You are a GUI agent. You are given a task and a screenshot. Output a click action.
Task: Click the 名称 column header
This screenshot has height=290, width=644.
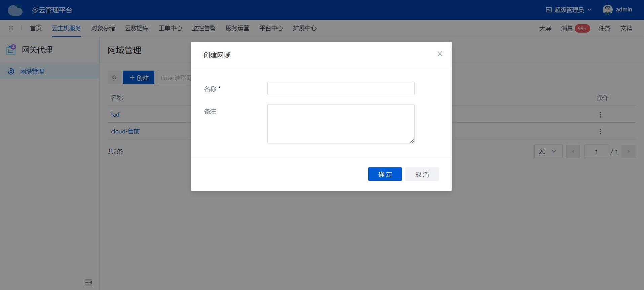[x=117, y=98]
